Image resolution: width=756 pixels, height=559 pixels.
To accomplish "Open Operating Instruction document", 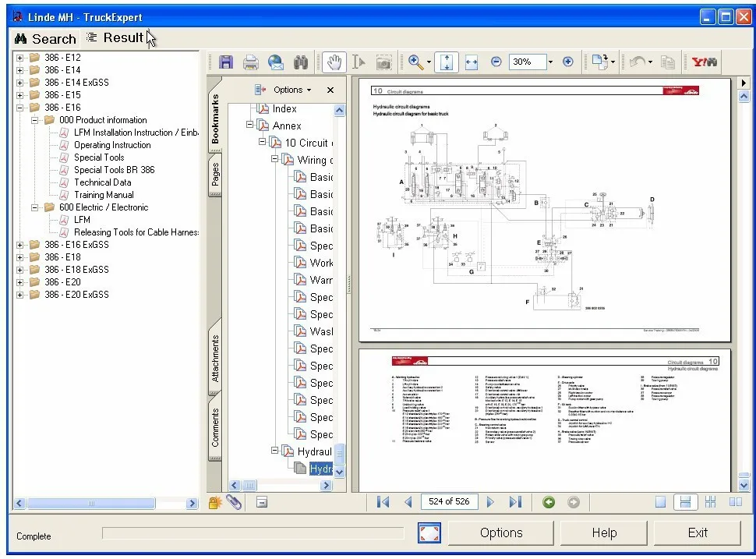I will [112, 145].
